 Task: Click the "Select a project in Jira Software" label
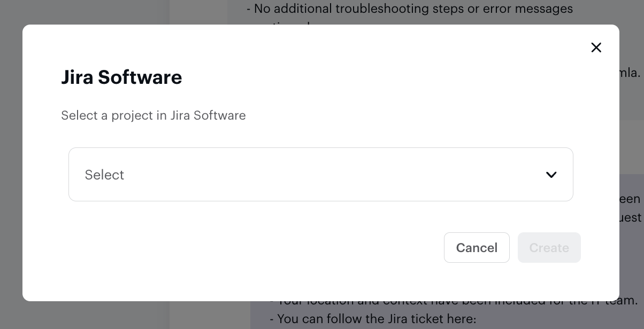click(x=153, y=115)
